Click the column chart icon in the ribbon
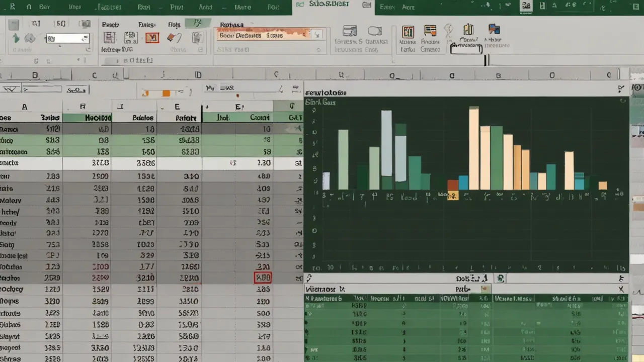The height and width of the screenshot is (362, 644). click(468, 30)
